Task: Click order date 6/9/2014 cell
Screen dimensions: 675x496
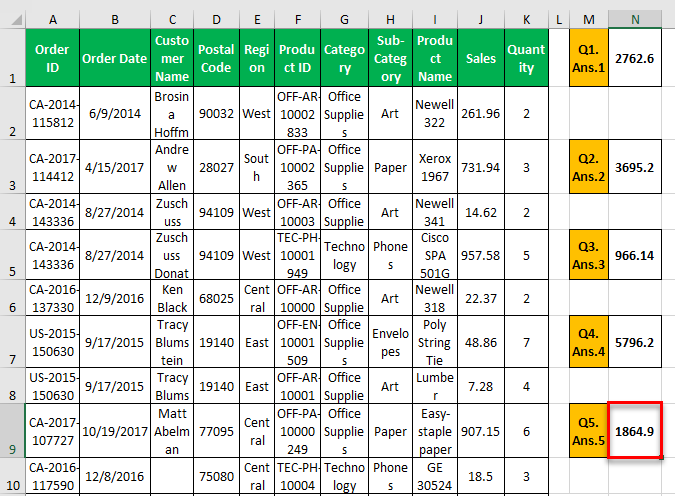Action: pyautogui.click(x=115, y=113)
